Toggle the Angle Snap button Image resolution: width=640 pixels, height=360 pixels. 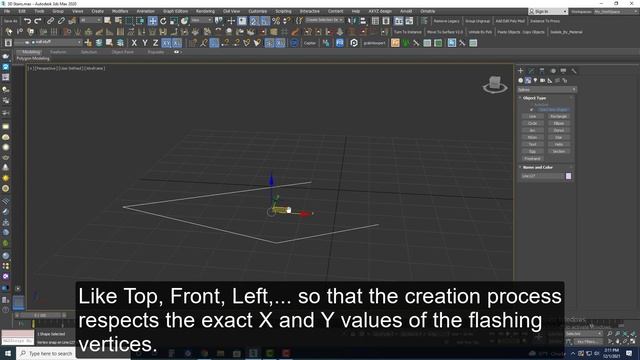265,20
